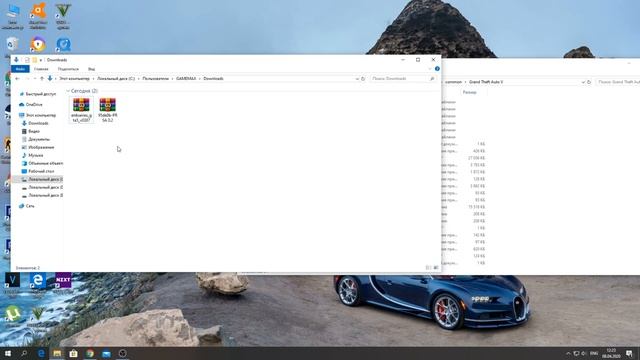Click the volume icon in system tray
Image resolution: width=640 pixels, height=360 pixels.
point(584,353)
